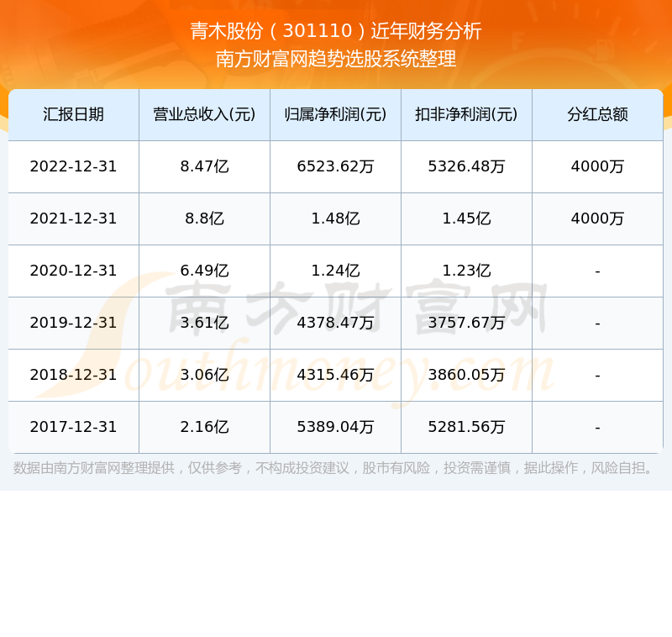Screen dimensions: 672x637
Task: Click the value 1.45亿
Action: [466, 219]
